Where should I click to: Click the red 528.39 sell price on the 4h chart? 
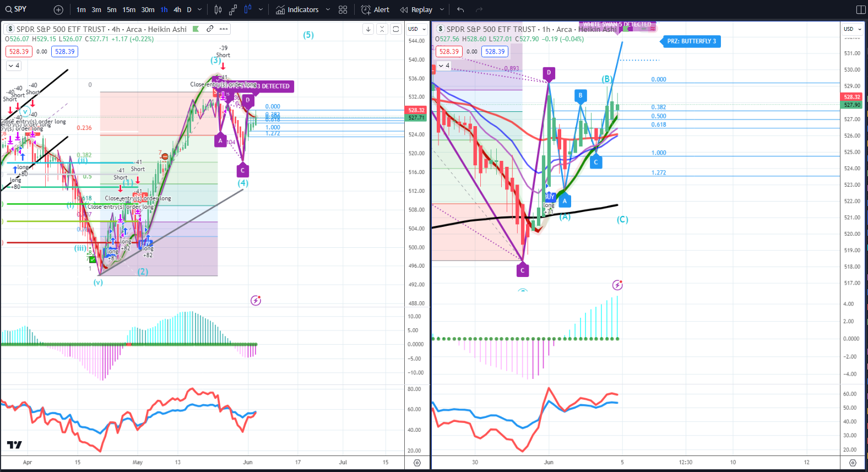pyautogui.click(x=19, y=51)
